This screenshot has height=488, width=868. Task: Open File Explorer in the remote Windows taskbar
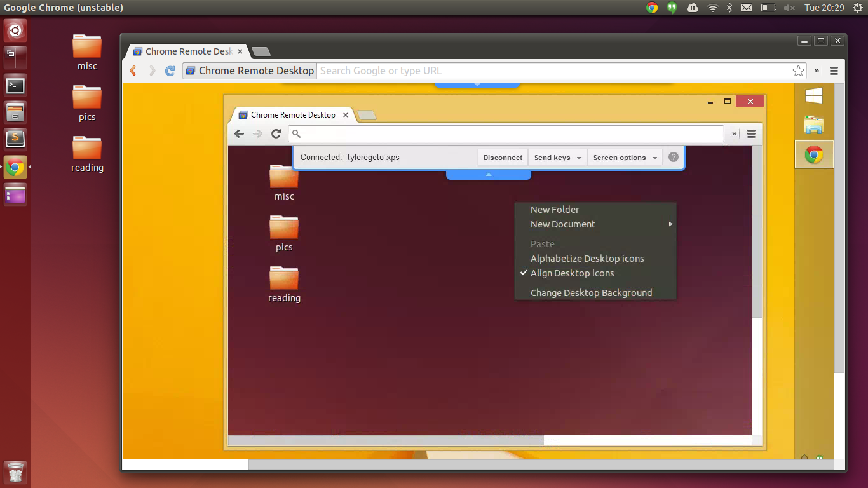[814, 125]
